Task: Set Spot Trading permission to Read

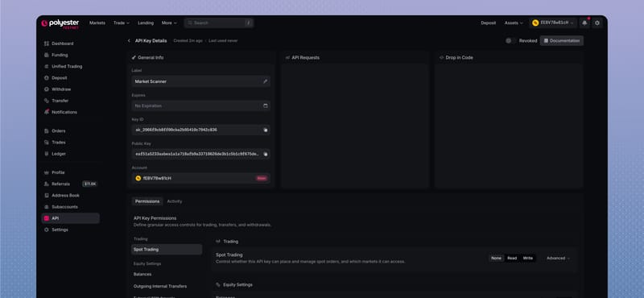Action: (x=512, y=258)
